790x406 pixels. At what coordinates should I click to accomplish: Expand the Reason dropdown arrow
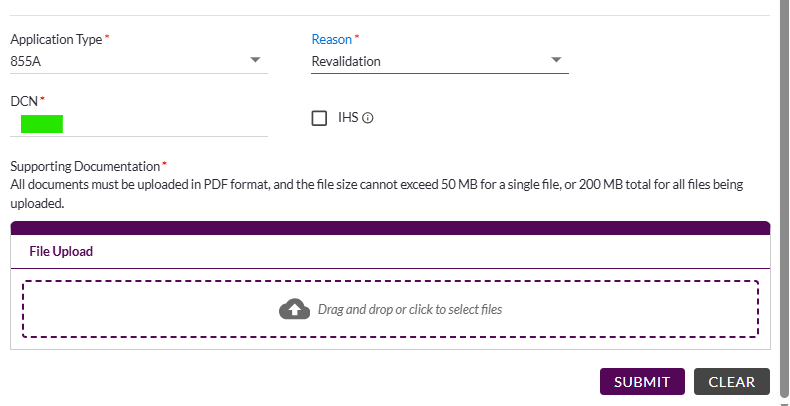[556, 60]
